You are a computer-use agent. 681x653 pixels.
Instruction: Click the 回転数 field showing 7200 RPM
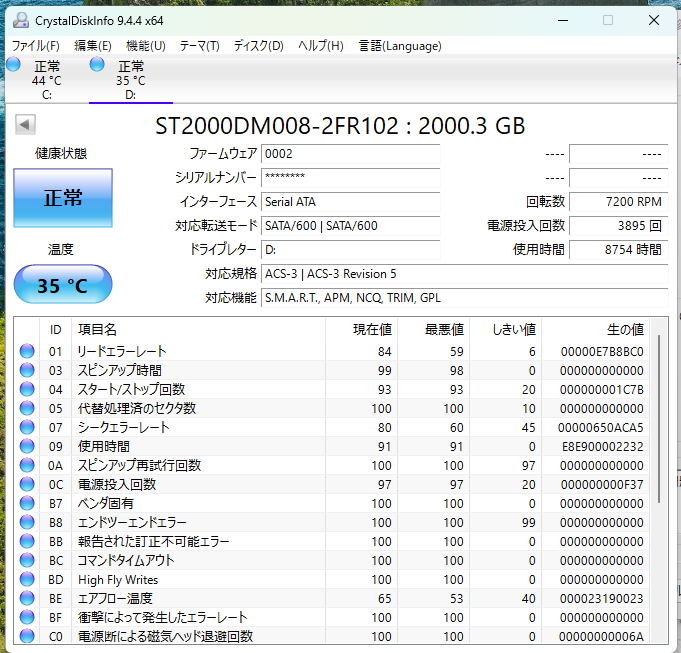618,202
